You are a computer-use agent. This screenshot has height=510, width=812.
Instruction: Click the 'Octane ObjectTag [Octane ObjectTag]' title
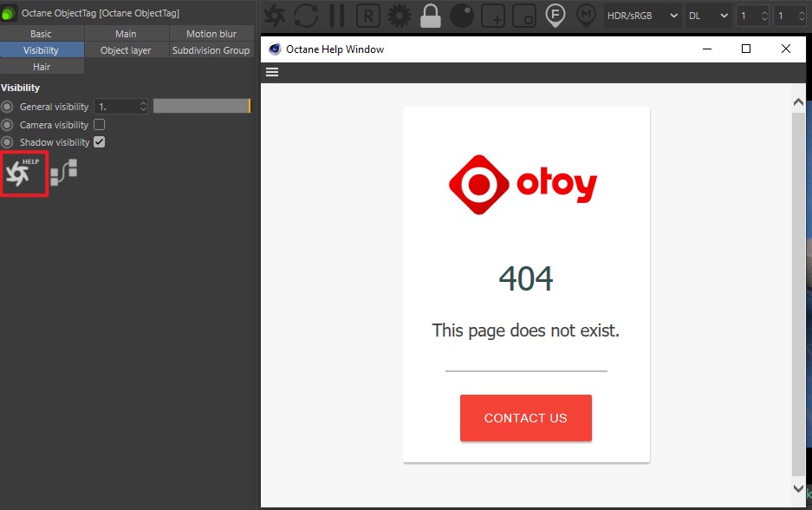(x=101, y=13)
